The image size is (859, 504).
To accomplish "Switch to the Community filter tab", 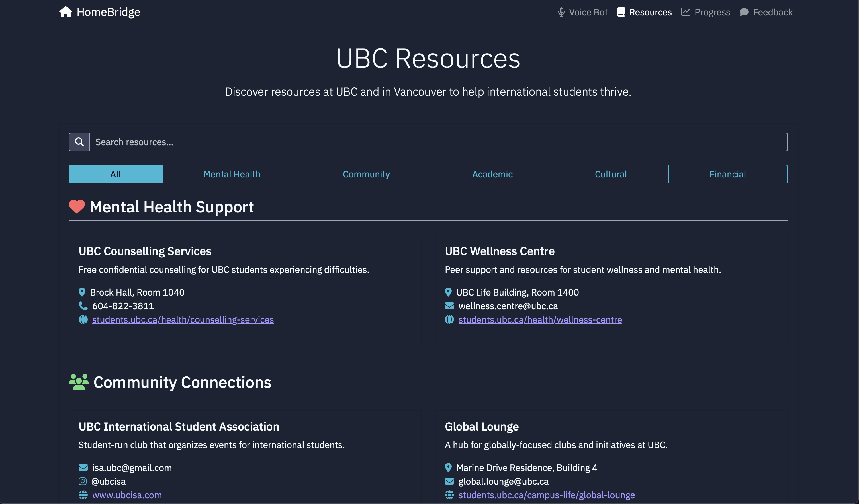I will pos(366,174).
